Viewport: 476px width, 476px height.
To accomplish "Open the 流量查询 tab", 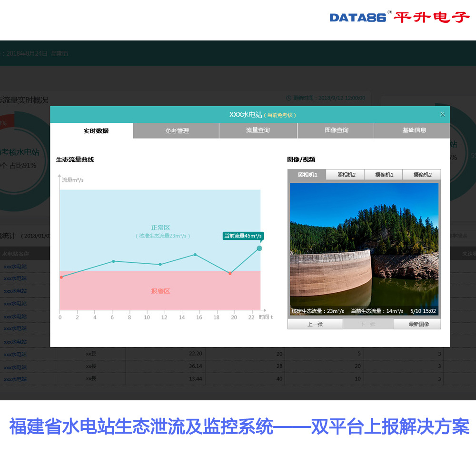I will tap(258, 130).
